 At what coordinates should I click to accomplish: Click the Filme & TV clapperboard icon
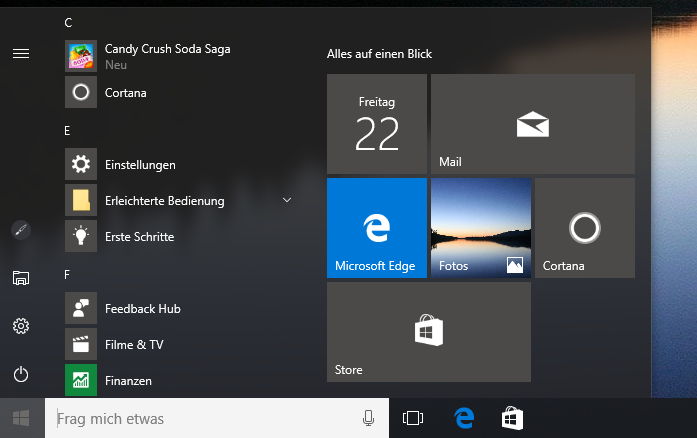(x=81, y=344)
